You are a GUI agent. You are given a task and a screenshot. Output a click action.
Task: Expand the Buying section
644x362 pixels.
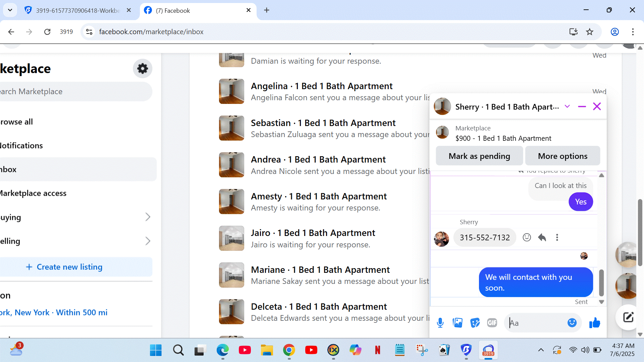[x=148, y=217]
